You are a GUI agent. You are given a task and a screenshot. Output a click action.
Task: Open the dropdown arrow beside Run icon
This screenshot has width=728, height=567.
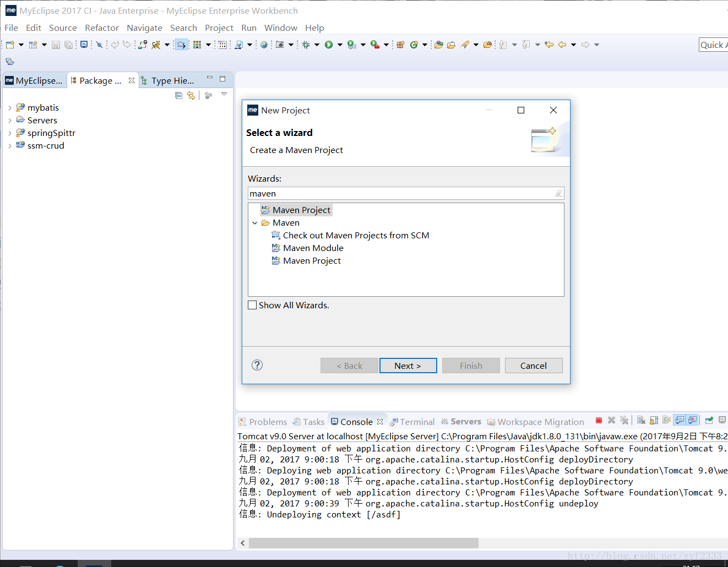pyautogui.click(x=340, y=45)
